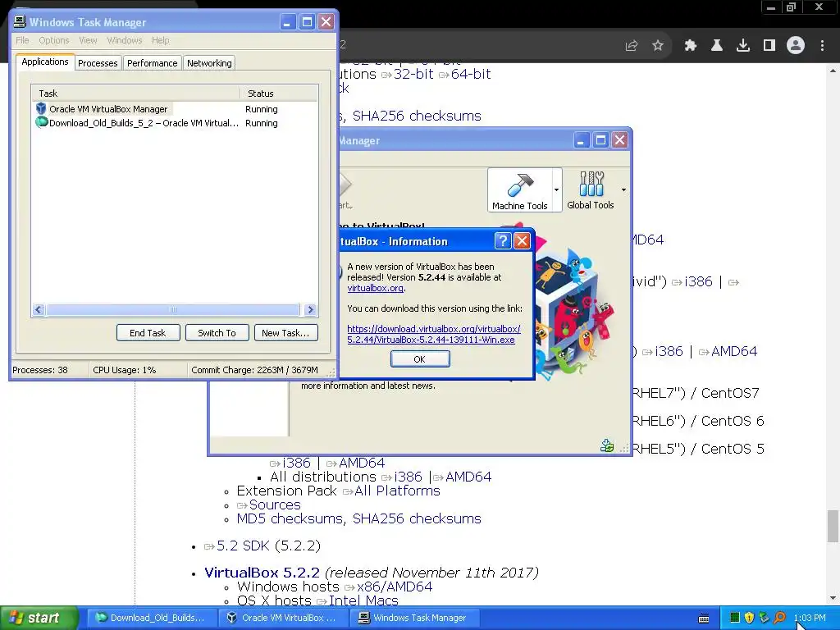Image resolution: width=840 pixels, height=630 pixels.
Task: Open the Machine Tools button in VirtualBox Manager
Action: [x=519, y=190]
